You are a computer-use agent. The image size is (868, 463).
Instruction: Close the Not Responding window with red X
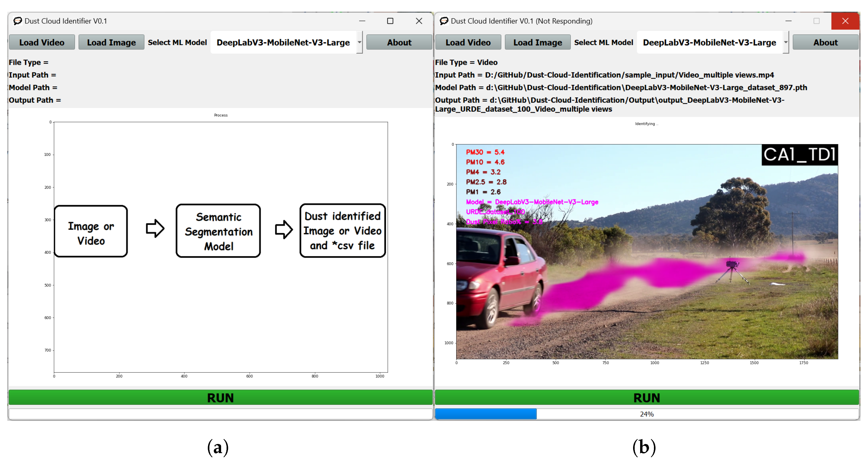point(845,21)
